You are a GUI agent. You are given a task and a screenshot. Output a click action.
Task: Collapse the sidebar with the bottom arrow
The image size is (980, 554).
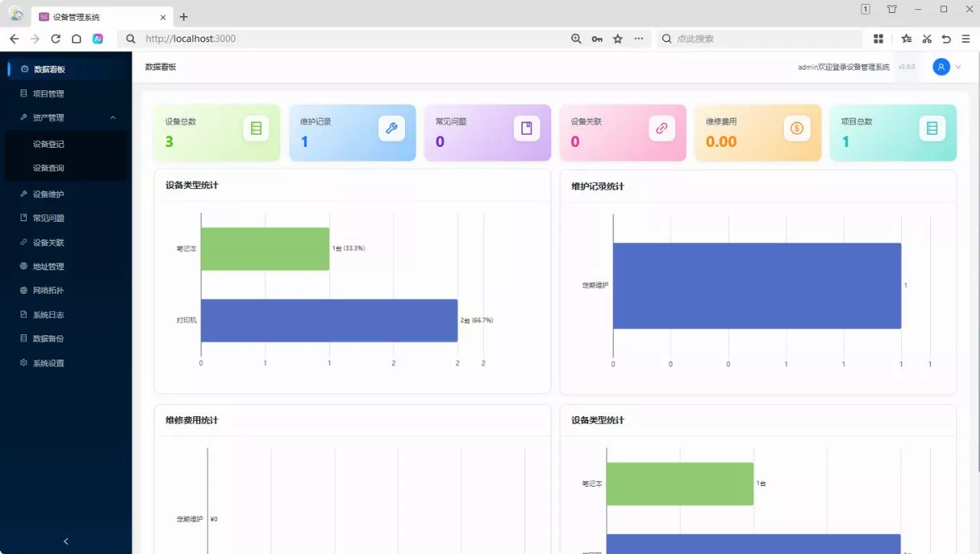[66, 541]
